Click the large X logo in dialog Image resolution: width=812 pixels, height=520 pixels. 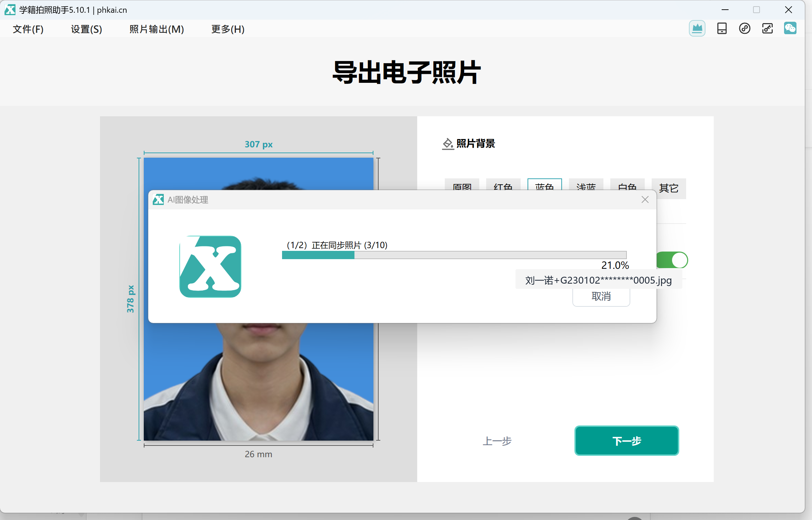210,266
